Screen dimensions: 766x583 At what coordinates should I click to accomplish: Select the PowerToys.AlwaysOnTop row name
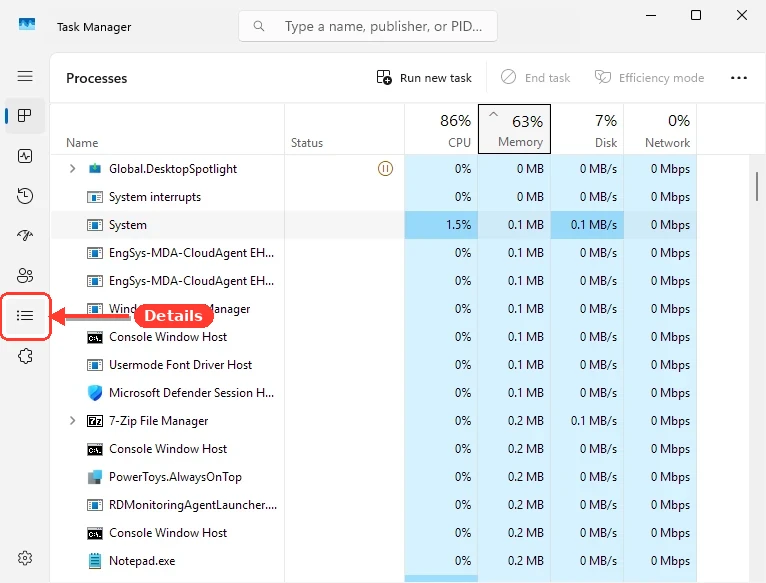click(x=175, y=477)
